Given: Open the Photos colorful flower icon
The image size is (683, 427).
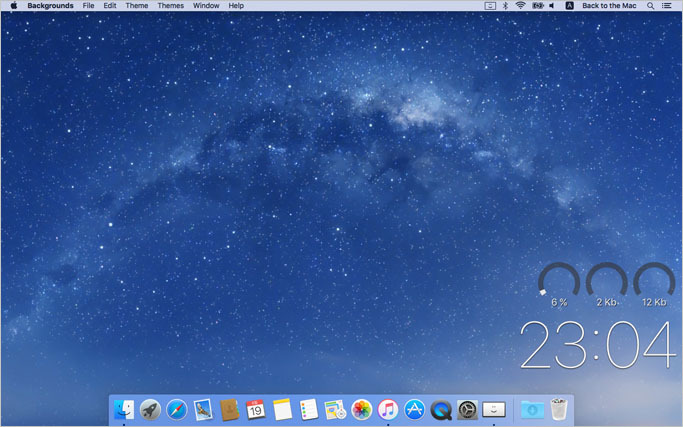Looking at the screenshot, I should 362,410.
